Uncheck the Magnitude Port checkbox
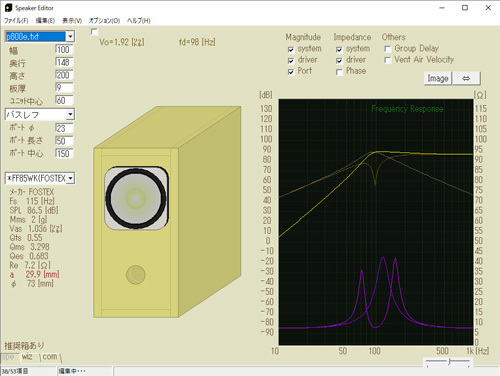 [x=291, y=72]
